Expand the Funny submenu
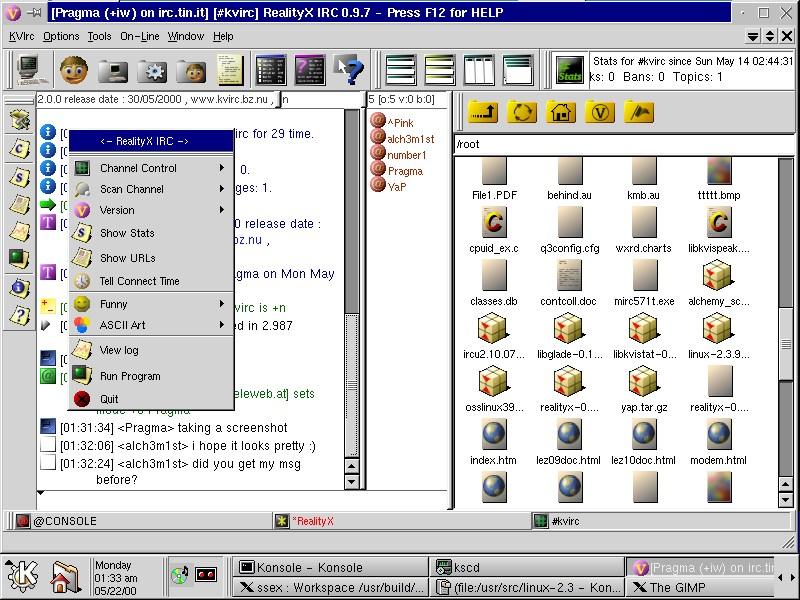800x600 pixels. (152, 304)
